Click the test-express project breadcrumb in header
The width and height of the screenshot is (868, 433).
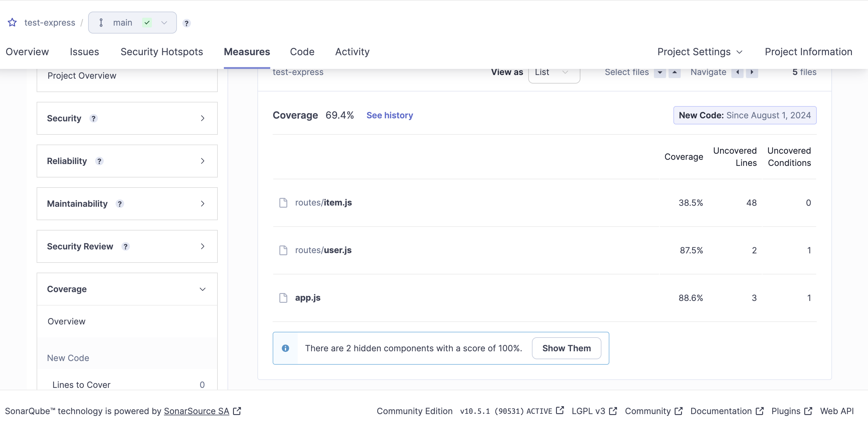50,23
